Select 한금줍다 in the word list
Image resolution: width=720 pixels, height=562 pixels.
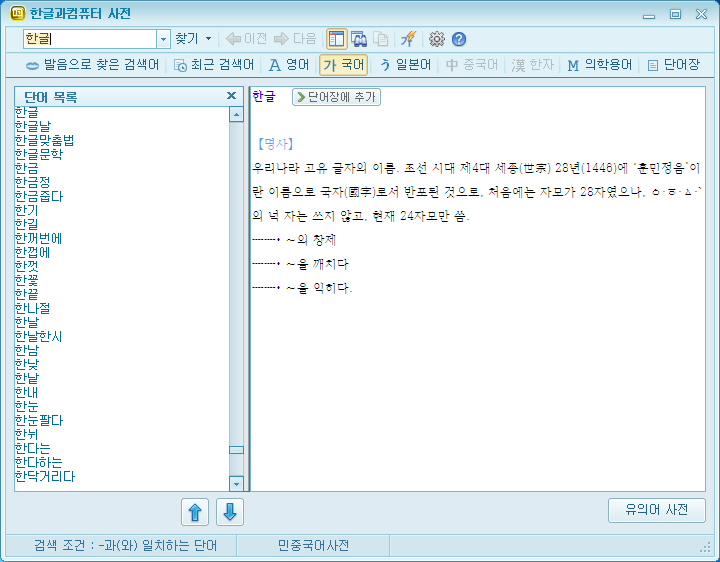point(39,196)
